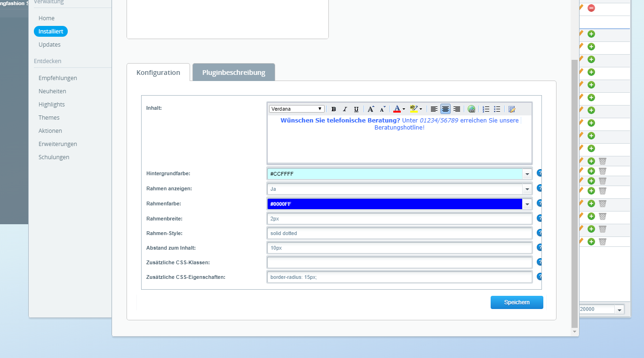Apply yellow highlight color in the editor
The height and width of the screenshot is (358, 644).
click(x=413, y=109)
